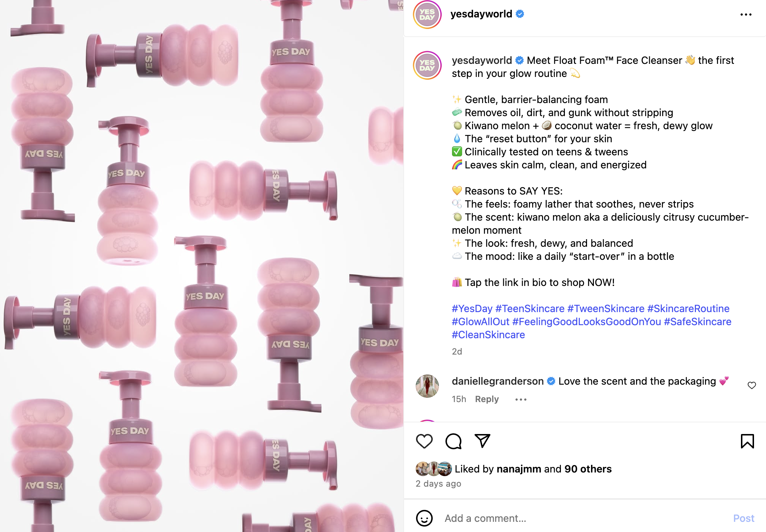Open the #CleanSkincare hashtag link
766x532 pixels.
[x=488, y=335]
